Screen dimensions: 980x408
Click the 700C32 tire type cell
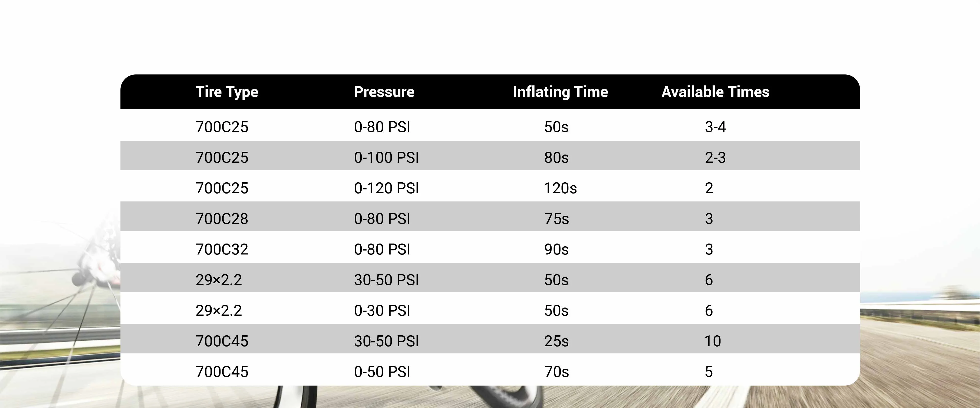click(x=222, y=249)
